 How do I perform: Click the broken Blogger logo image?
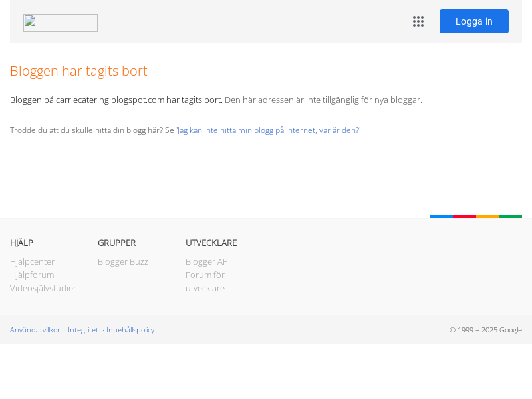point(61,23)
